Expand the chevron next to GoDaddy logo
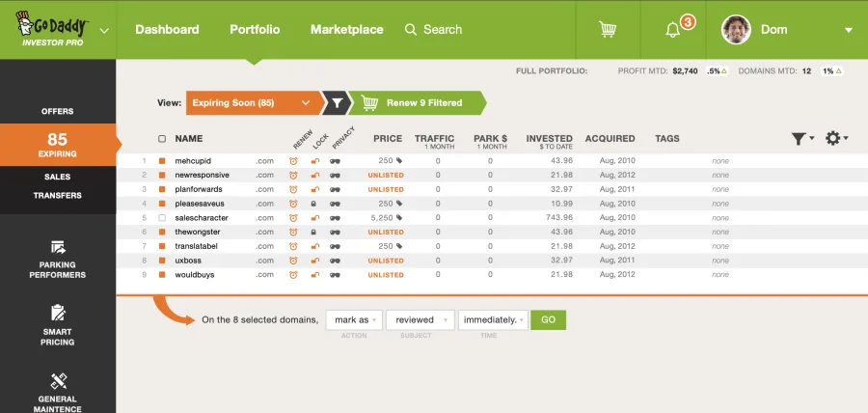Image resolution: width=868 pixels, height=413 pixels. (104, 31)
